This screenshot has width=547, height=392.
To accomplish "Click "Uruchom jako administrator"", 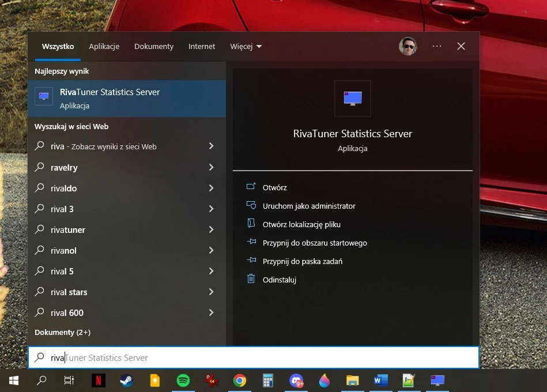I will 309,206.
